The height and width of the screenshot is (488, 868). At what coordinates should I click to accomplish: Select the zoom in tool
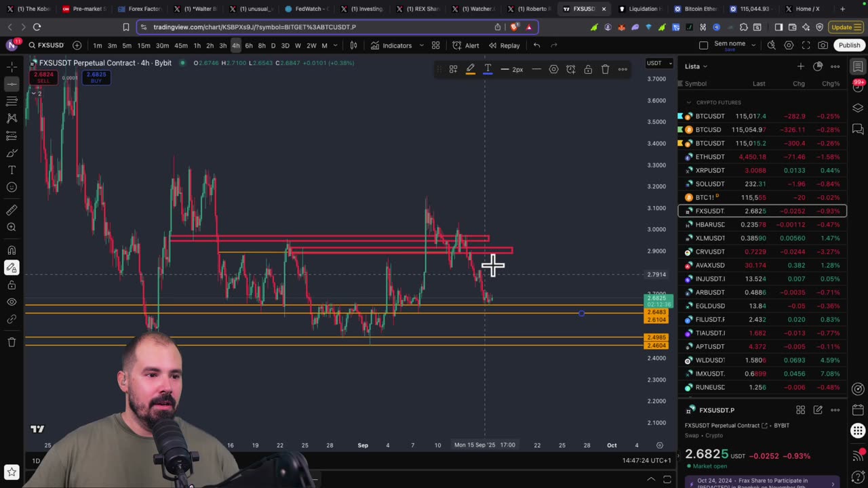point(12,228)
